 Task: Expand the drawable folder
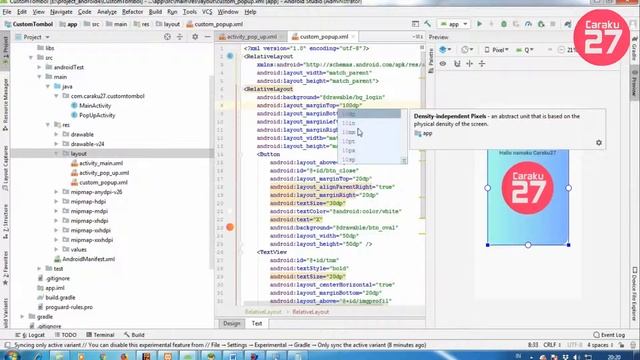click(x=56, y=134)
